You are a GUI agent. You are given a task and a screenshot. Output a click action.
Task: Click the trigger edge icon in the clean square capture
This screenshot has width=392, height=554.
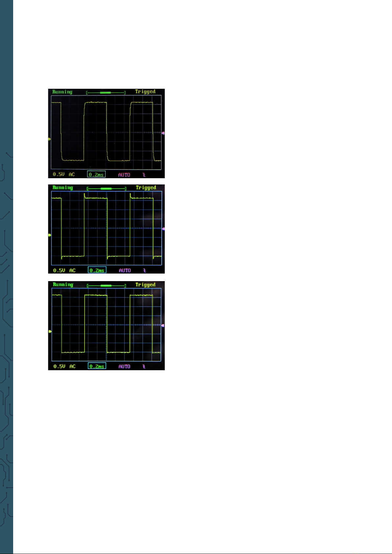(144, 366)
